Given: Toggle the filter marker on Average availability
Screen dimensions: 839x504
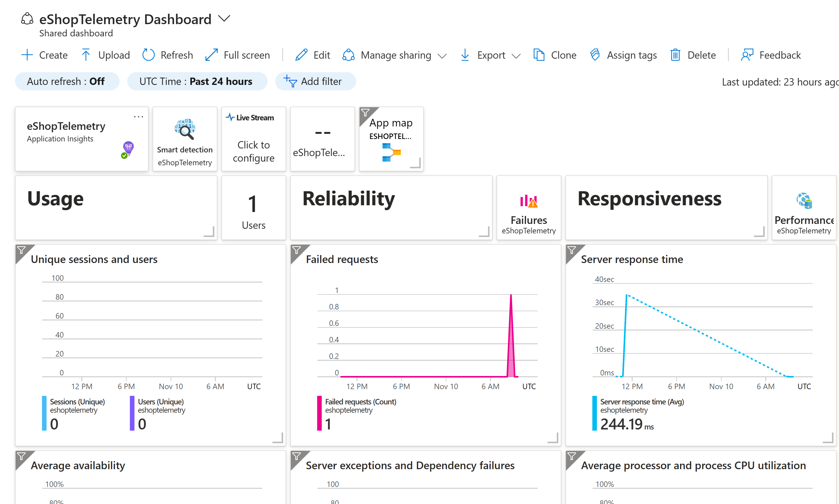Looking at the screenshot, I should click(x=22, y=457).
